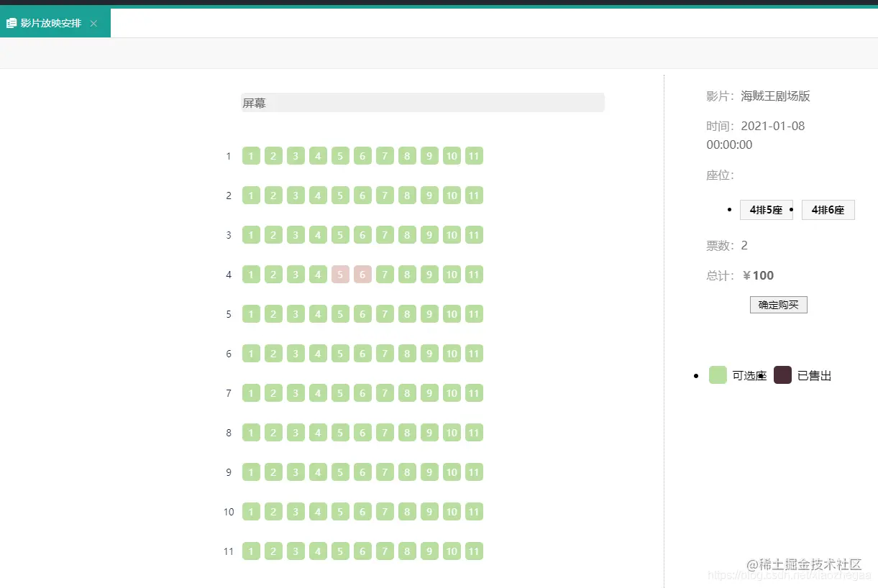Choose seat 5 in row 11

click(x=340, y=551)
